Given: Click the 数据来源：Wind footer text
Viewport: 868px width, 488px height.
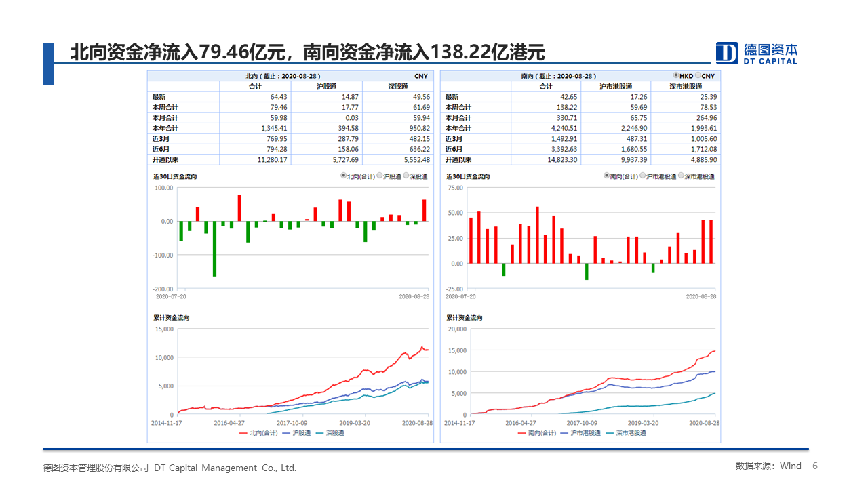Looking at the screenshot, I should 768,466.
